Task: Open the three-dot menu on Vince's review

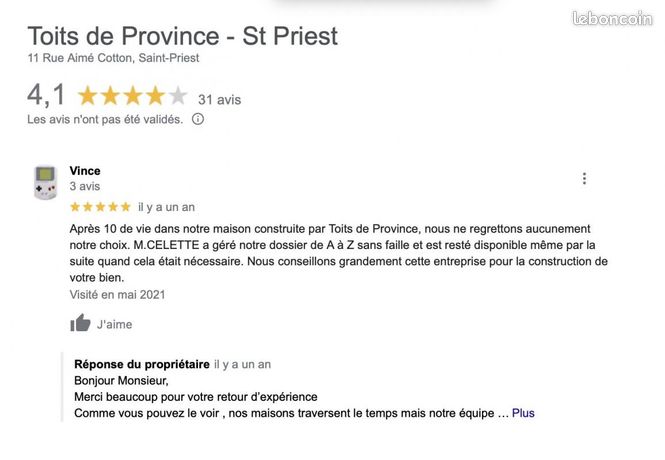Action: click(584, 178)
